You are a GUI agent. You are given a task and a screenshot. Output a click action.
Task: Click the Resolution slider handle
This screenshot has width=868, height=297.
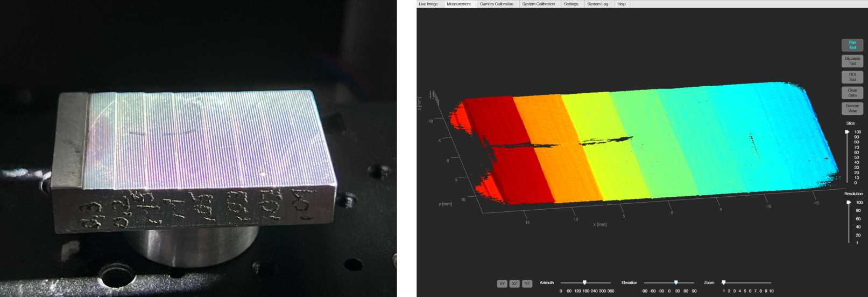[849, 203]
